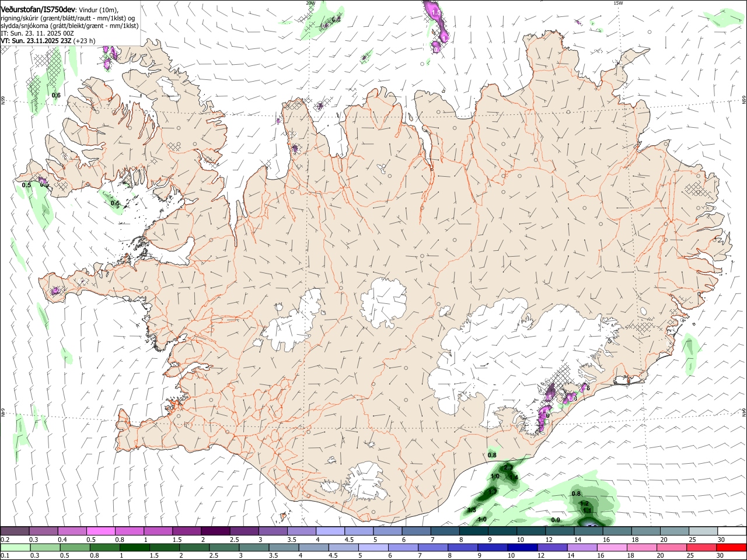
Task: Pick the palest green 0.1 rain-scale swatch
Action: tap(15, 547)
